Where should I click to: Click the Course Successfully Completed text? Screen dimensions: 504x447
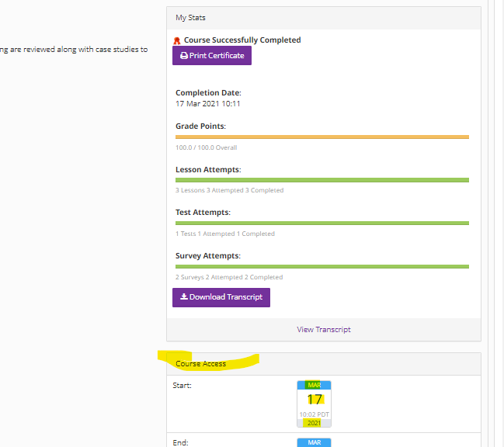pos(242,40)
